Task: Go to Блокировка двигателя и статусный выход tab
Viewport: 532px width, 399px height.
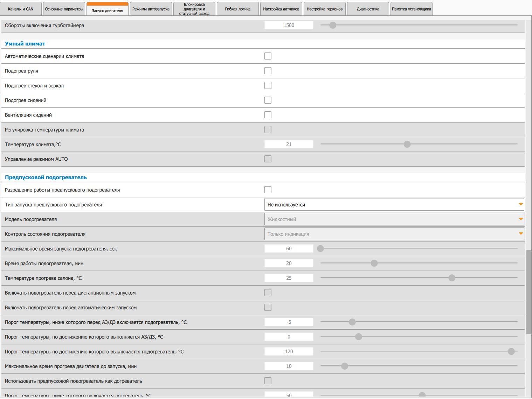Action: coord(194,9)
